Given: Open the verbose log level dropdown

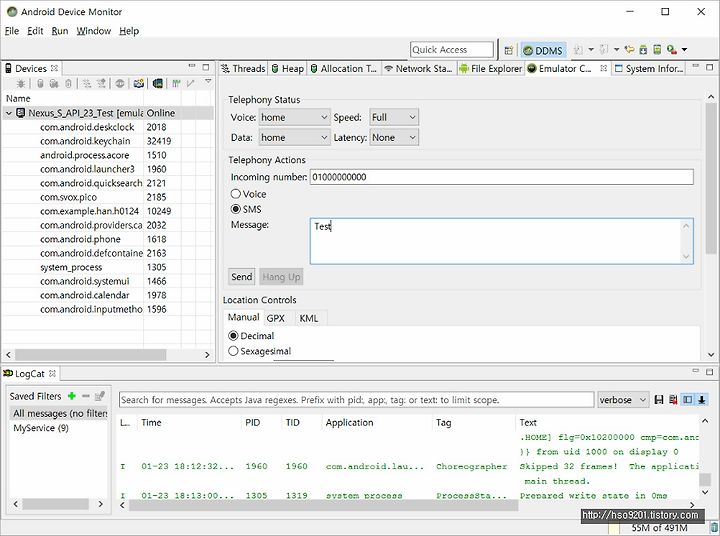Looking at the screenshot, I should pos(623,400).
